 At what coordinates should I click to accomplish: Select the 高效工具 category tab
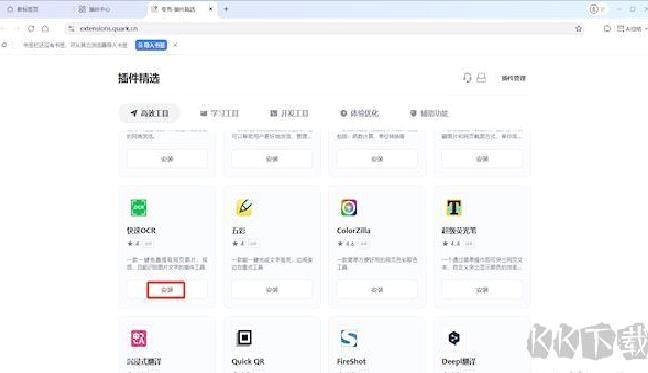click(x=149, y=113)
